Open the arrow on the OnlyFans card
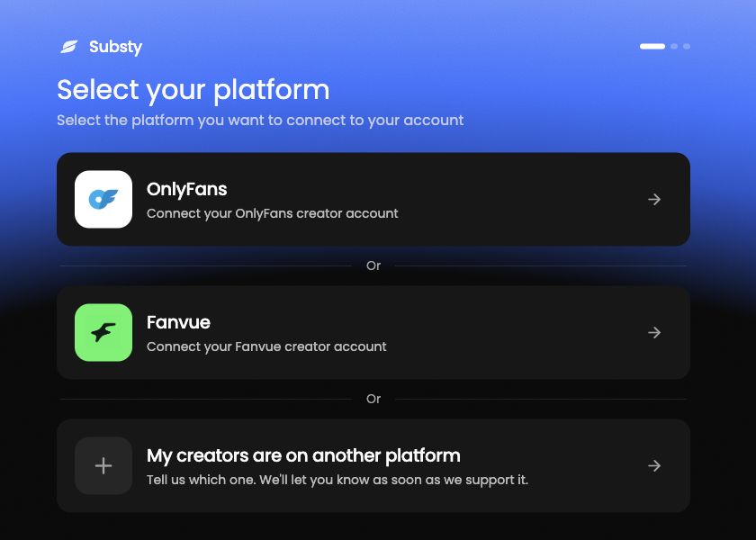Image resolution: width=756 pixels, height=540 pixels. coord(653,199)
